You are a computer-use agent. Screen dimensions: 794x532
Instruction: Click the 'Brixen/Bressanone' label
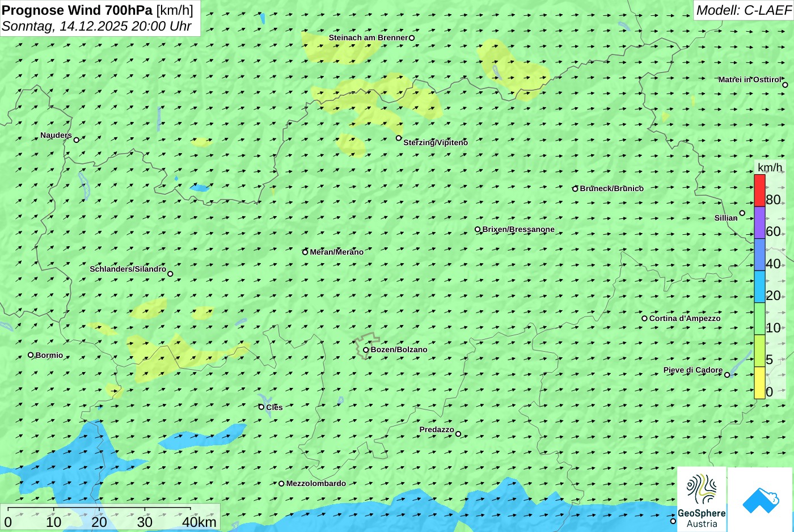pos(518,229)
